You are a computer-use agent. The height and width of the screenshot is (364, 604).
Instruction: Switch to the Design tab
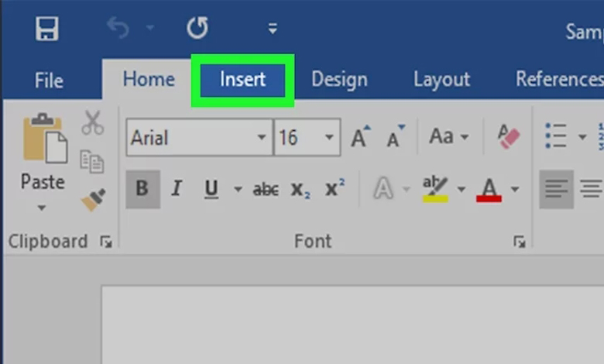coord(338,80)
